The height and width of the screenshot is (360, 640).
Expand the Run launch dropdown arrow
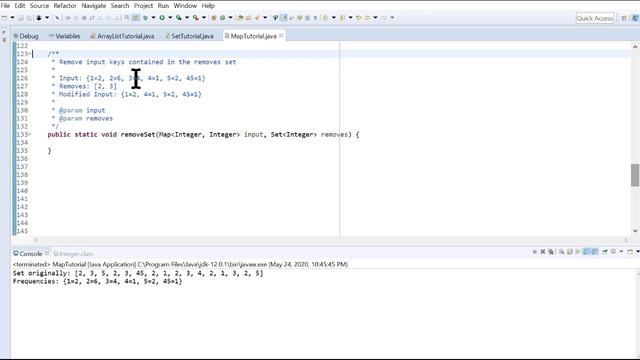point(170,18)
